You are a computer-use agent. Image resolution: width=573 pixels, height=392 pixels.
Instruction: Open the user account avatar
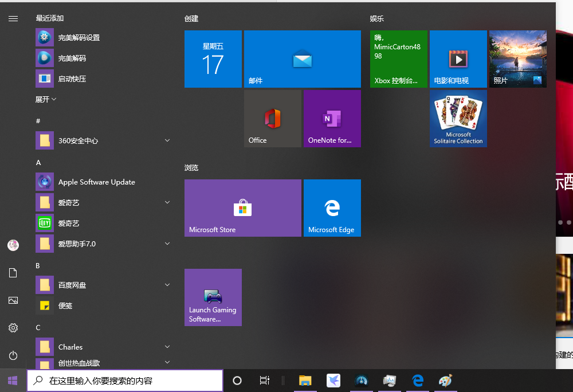13,245
